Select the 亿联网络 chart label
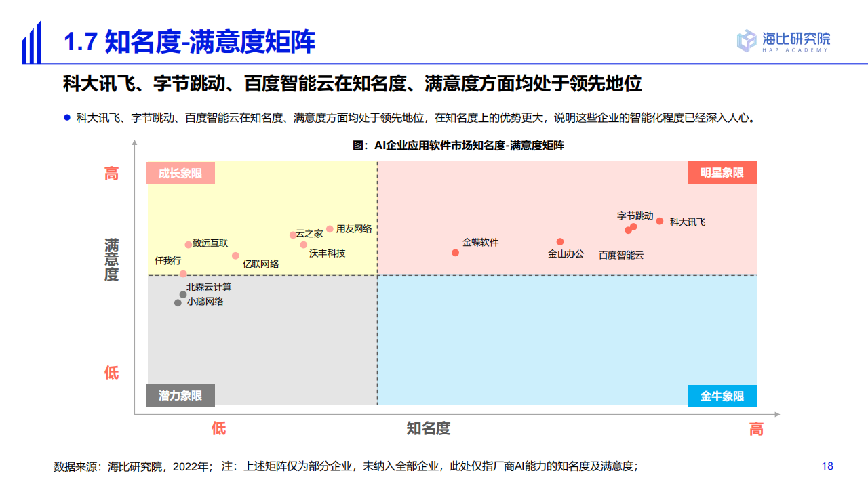The width and height of the screenshot is (868, 488). tap(261, 264)
